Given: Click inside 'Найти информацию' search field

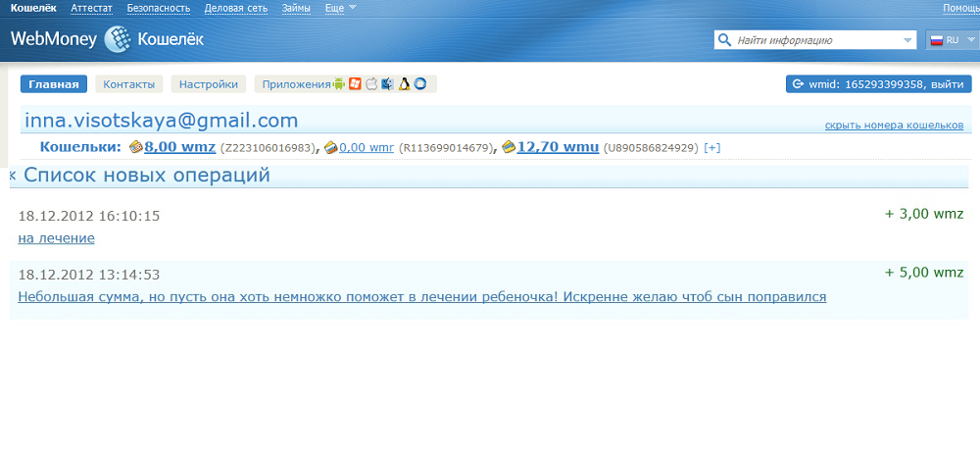Looking at the screenshot, I should (x=815, y=40).
